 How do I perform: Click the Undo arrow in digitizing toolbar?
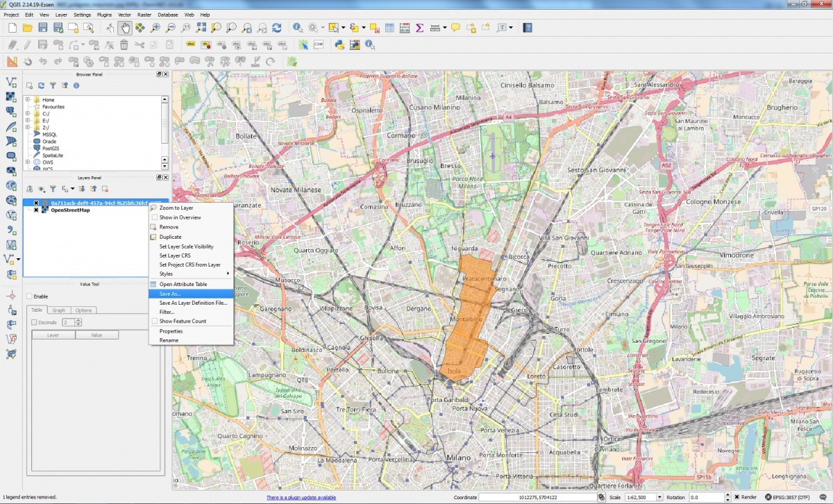42,61
